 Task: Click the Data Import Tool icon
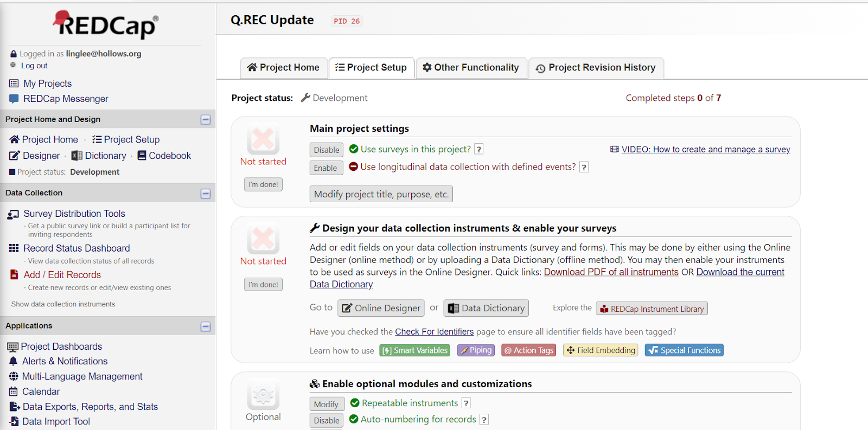click(x=15, y=421)
